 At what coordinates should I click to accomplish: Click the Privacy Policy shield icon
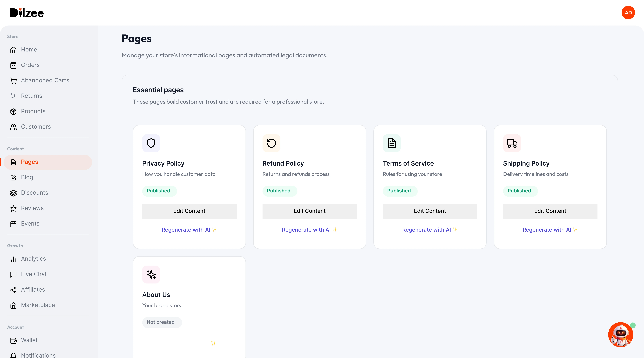[x=151, y=143]
